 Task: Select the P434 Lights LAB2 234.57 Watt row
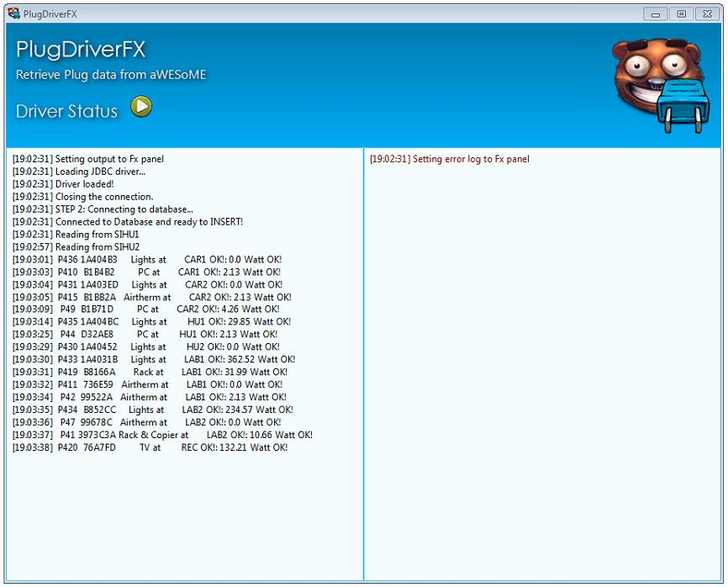(153, 410)
